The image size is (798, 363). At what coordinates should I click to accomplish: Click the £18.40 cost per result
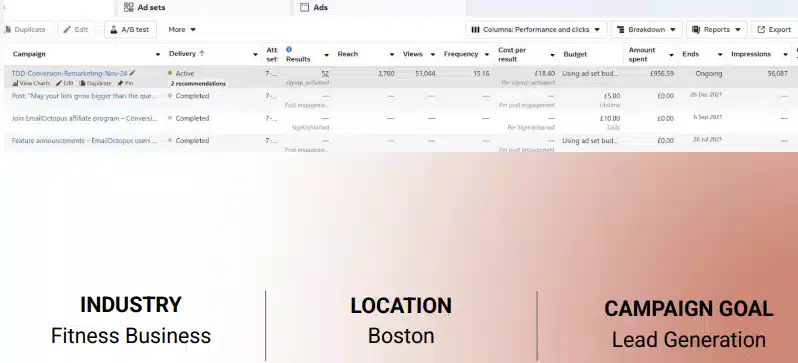pos(545,73)
